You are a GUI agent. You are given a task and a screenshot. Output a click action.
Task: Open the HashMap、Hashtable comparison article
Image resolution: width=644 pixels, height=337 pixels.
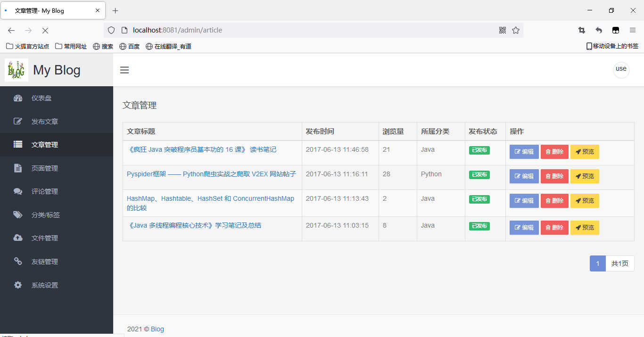(210, 203)
